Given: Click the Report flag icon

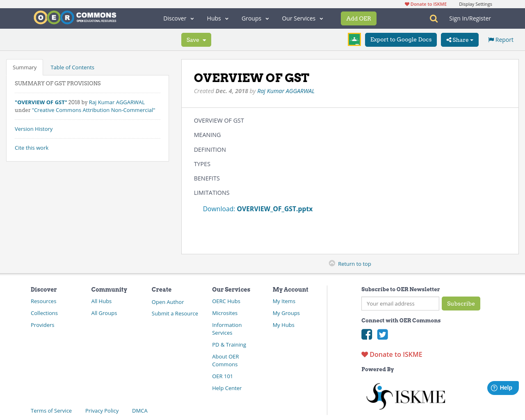Looking at the screenshot, I should pyautogui.click(x=491, y=39).
